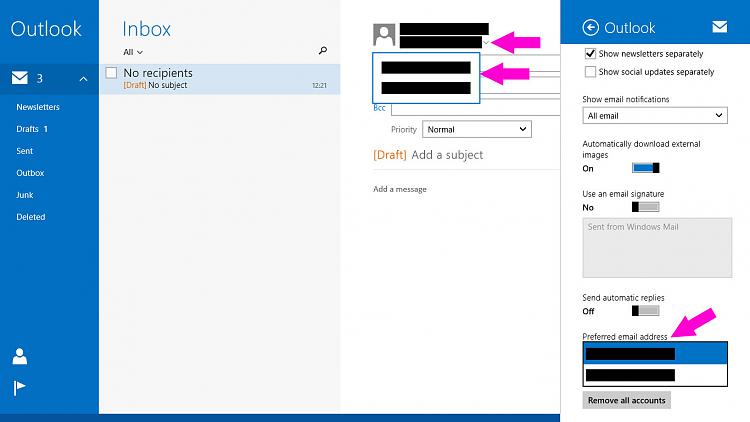Screen dimensions: 750x422
Task: Collapse the account folder list chevron
Action: coord(83,79)
